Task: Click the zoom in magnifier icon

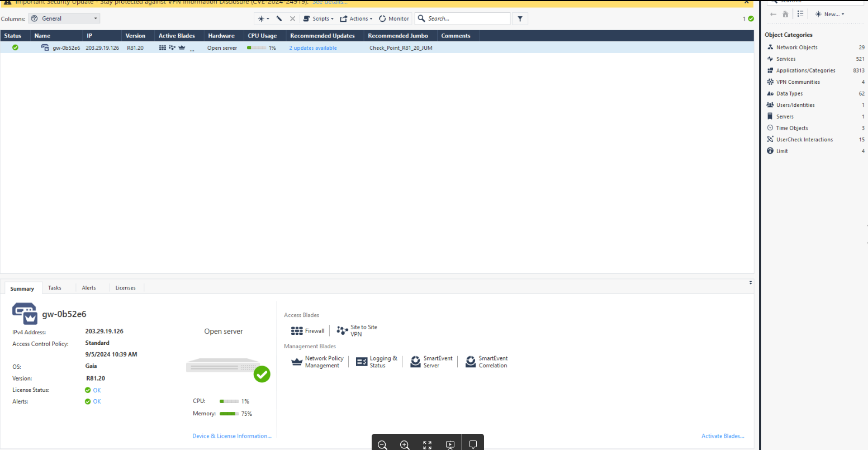Action: [405, 445]
